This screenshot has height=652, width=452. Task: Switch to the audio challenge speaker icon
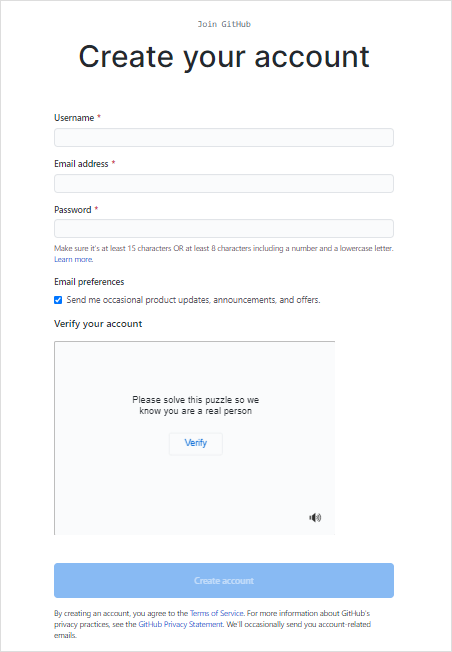[315, 517]
